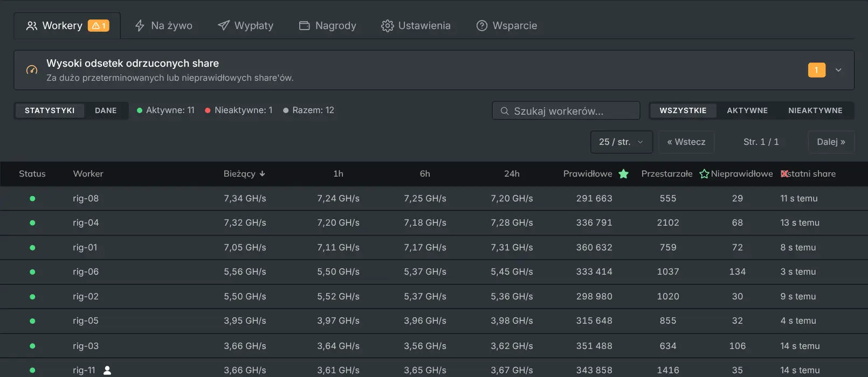Click the green dot beside Aktywne: 11
This screenshot has height=377, width=868.
(x=140, y=110)
